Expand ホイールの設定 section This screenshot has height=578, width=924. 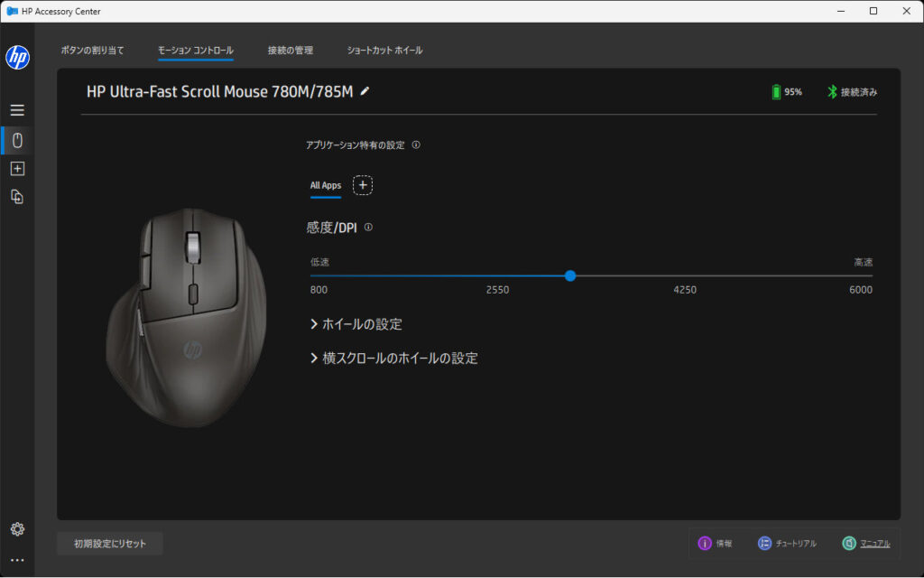tap(356, 324)
